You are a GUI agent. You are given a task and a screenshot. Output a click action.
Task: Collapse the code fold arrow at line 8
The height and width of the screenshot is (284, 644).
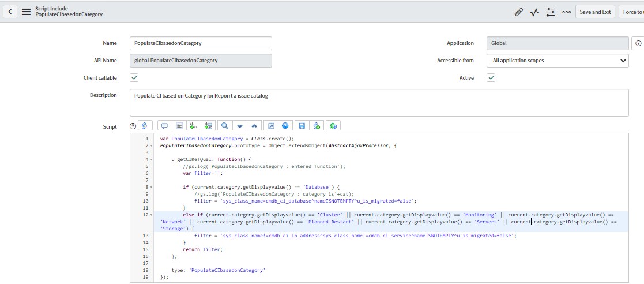pos(151,187)
